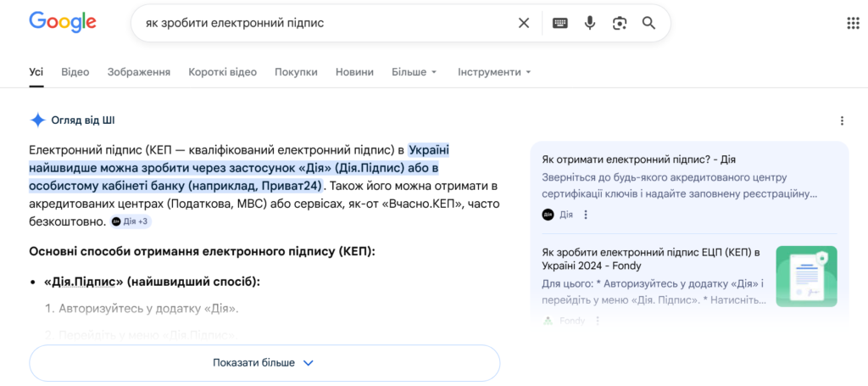The width and height of the screenshot is (868, 386).
Task: Switch to the Зображення tab
Action: (x=139, y=72)
